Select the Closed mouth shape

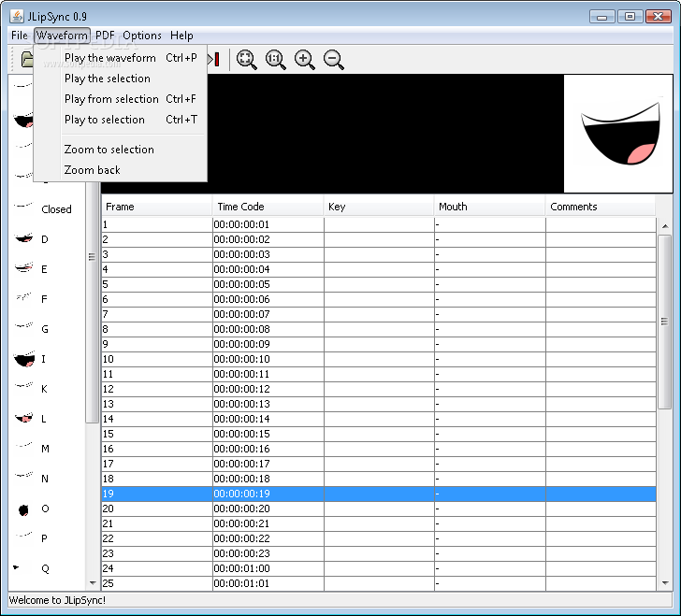pyautogui.click(x=43, y=209)
